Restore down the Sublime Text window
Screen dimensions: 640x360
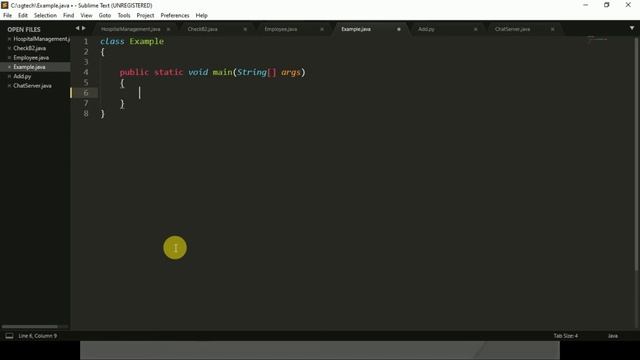click(x=607, y=5)
